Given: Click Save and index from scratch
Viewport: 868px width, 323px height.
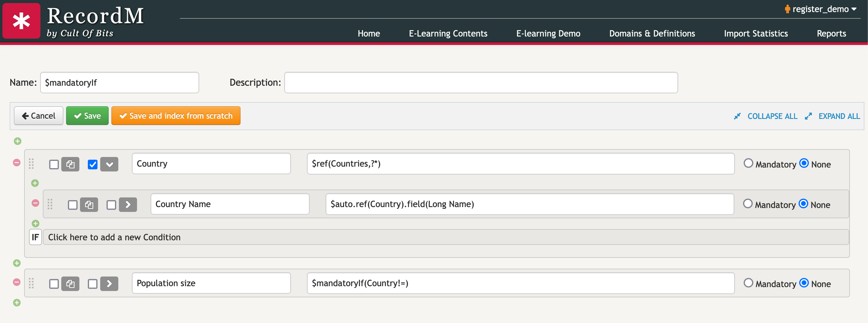Looking at the screenshot, I should (x=176, y=116).
